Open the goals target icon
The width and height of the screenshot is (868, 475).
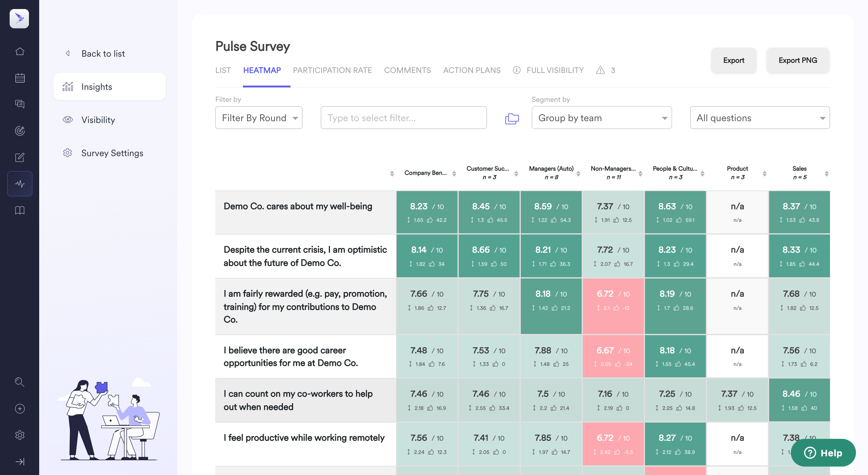pos(20,131)
